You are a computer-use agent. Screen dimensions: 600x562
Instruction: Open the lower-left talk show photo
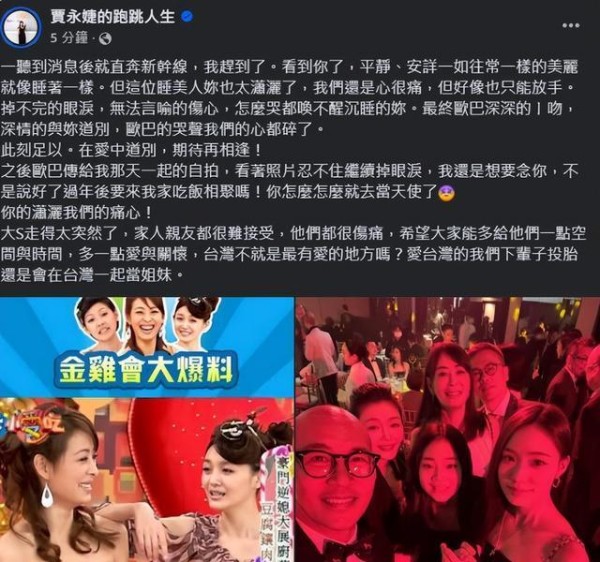pos(147,480)
